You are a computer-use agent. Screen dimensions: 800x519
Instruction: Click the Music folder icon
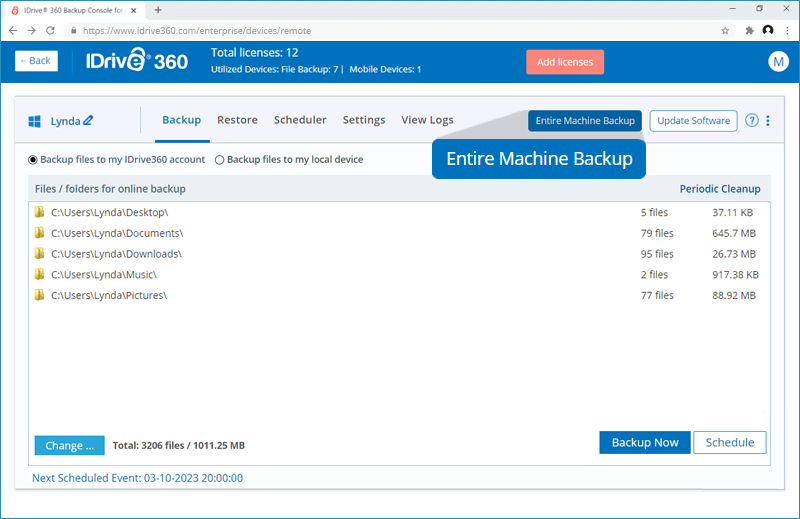tap(39, 274)
